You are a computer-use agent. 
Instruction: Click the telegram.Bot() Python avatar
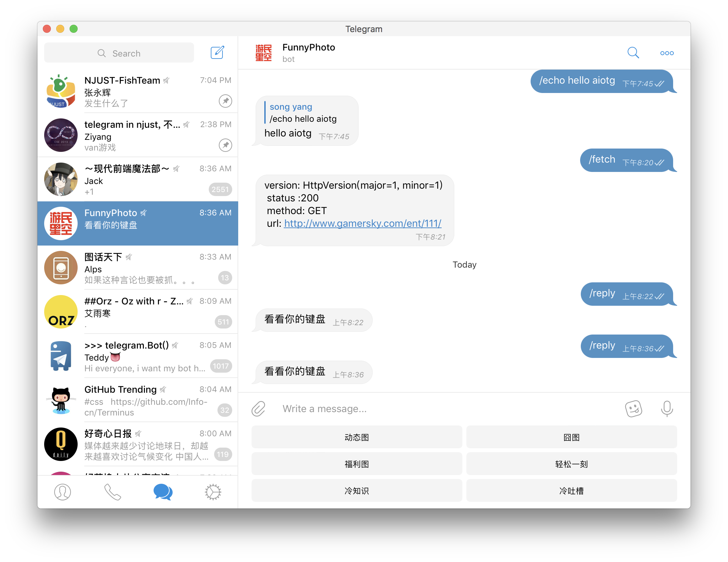click(x=61, y=356)
